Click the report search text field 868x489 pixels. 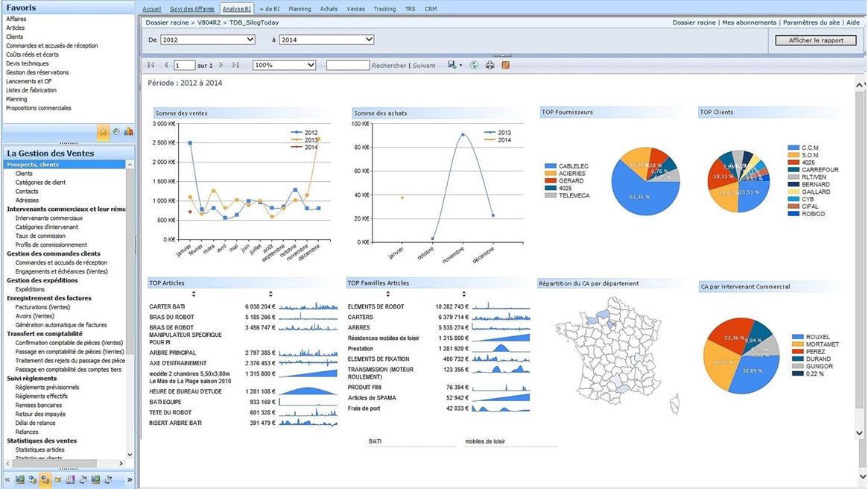point(348,66)
